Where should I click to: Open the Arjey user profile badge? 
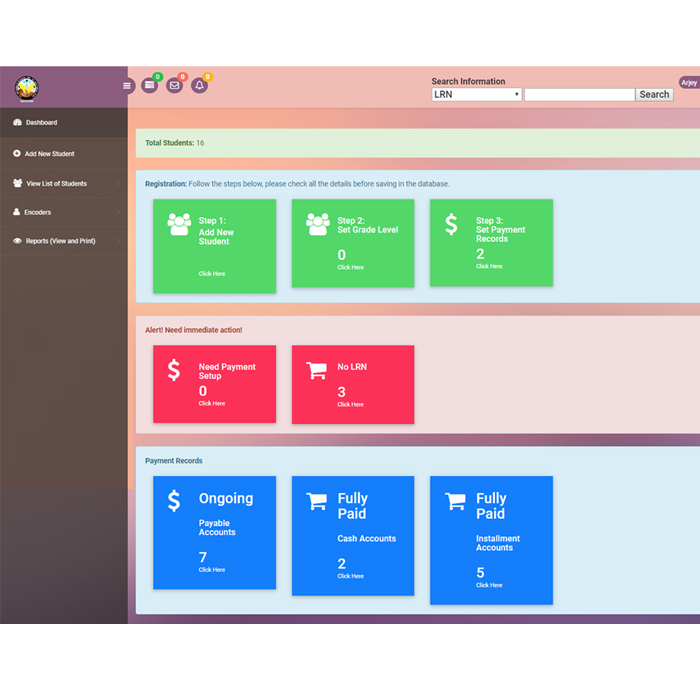pyautogui.click(x=688, y=83)
